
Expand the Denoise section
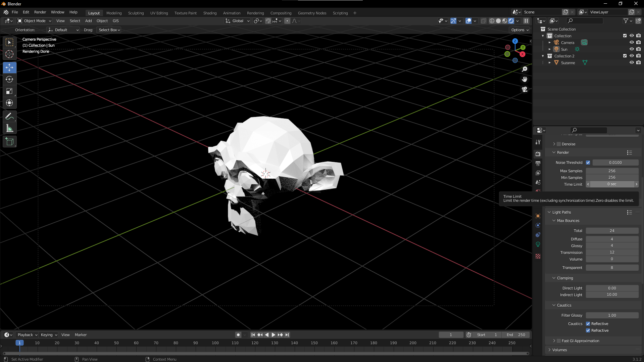point(554,144)
